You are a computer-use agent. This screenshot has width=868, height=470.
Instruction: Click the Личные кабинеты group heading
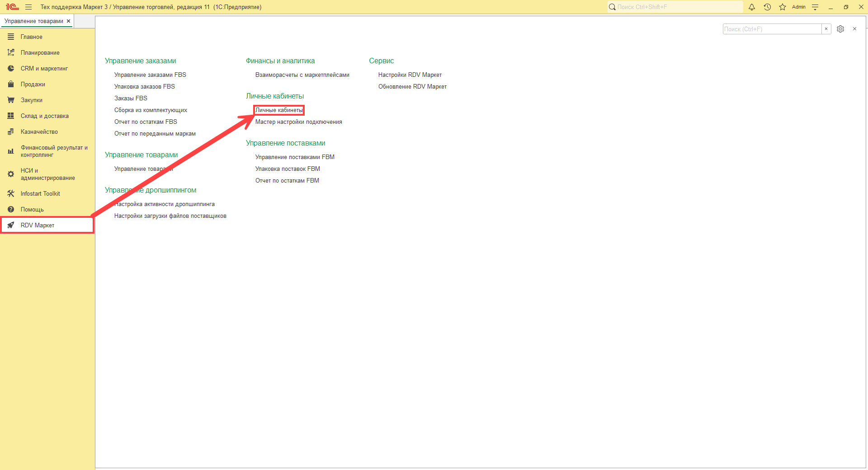[x=275, y=96]
